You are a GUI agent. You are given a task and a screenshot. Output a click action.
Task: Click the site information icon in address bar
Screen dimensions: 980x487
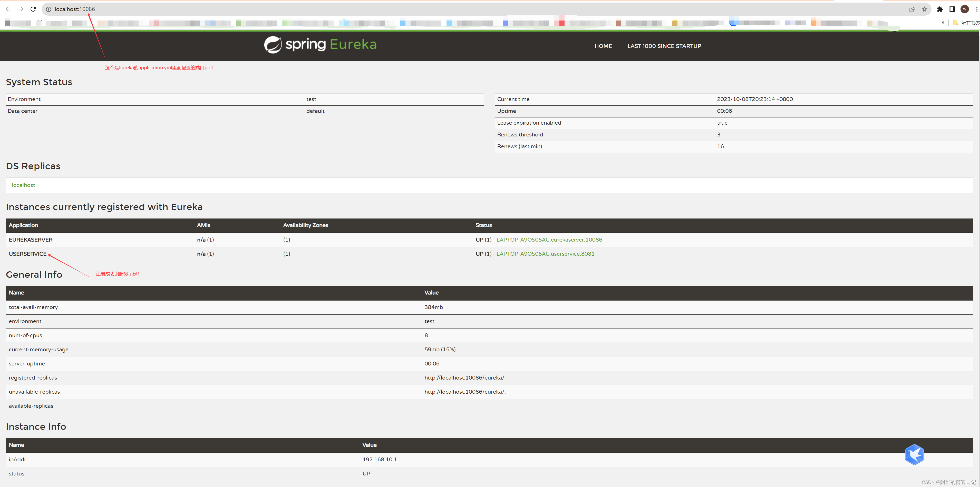click(x=49, y=9)
